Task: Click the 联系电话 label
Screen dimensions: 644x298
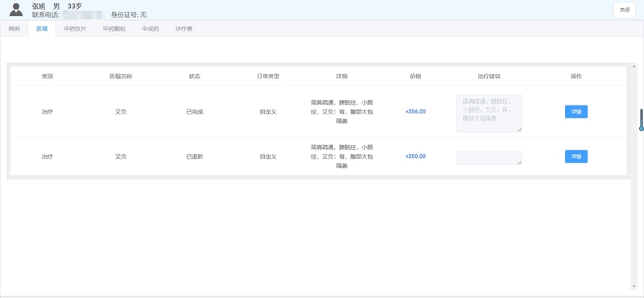Action: 46,14
